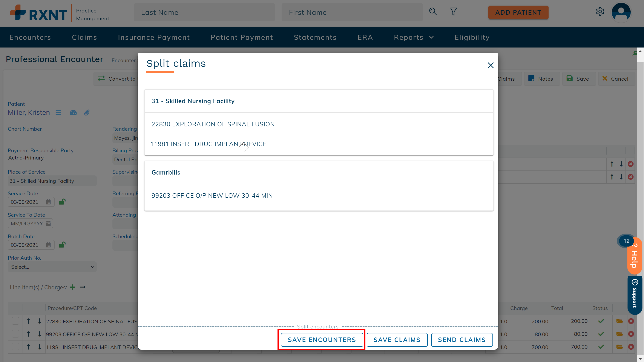The image size is (644, 362).
Task: Add a new line item with plus icon
Action: click(x=72, y=287)
